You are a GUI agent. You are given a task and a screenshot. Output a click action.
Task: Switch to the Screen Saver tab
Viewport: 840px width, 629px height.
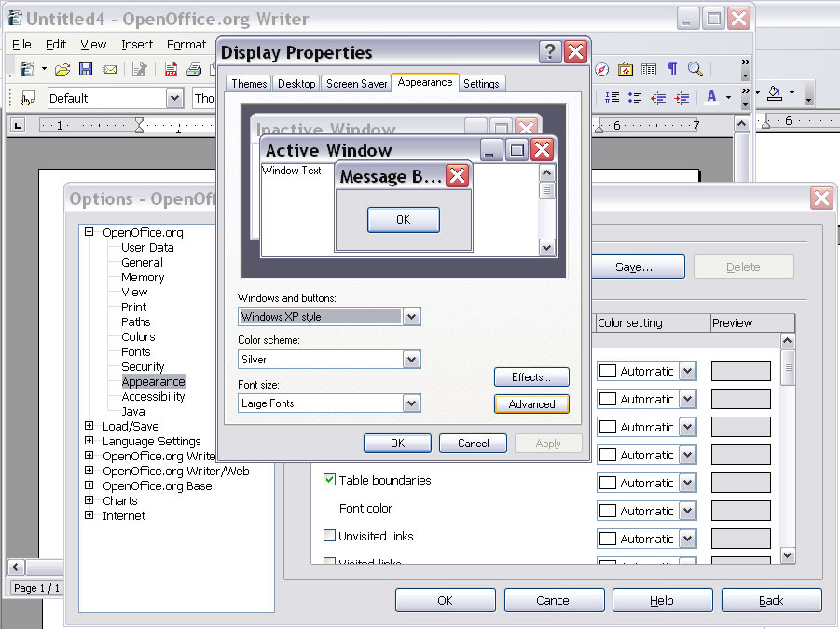pos(356,84)
